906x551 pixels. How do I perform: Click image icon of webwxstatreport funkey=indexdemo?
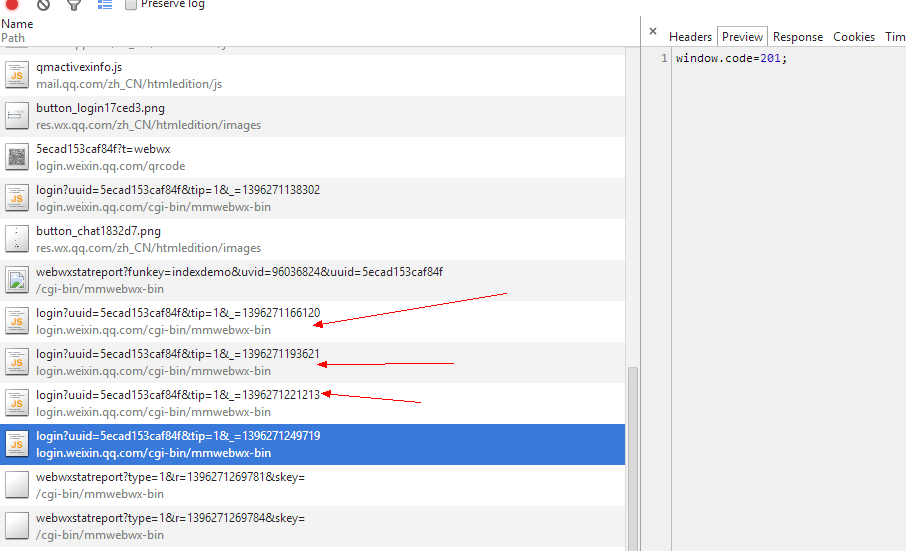[17, 280]
